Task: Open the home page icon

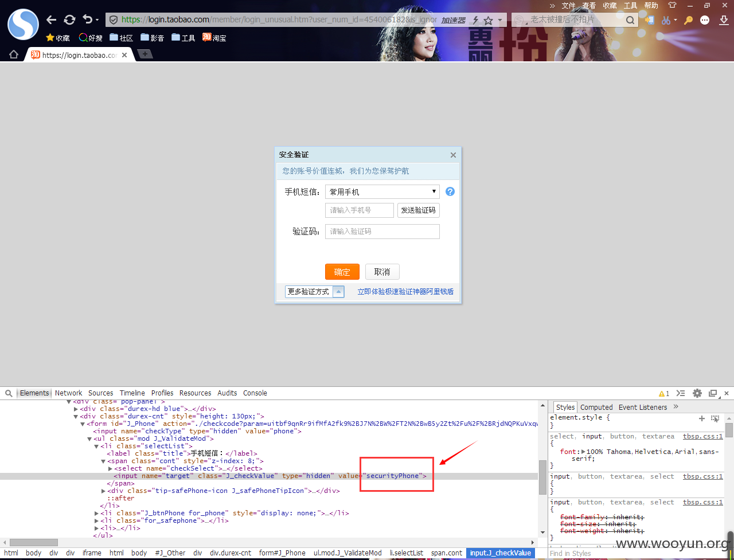Action: 14,55
